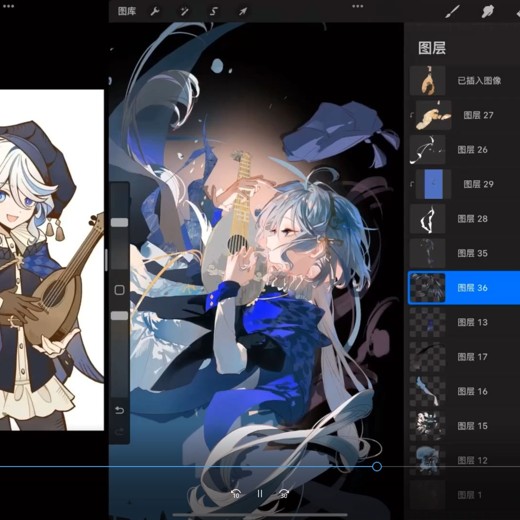Tap the undo arrow in the sidebar

(119, 410)
